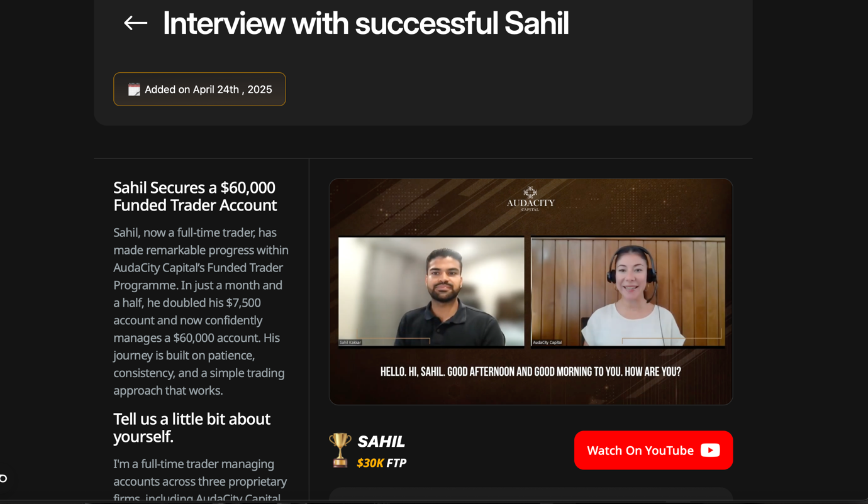Click the YouTube play logo icon
Viewport: 868px width, 504px height.
click(710, 450)
